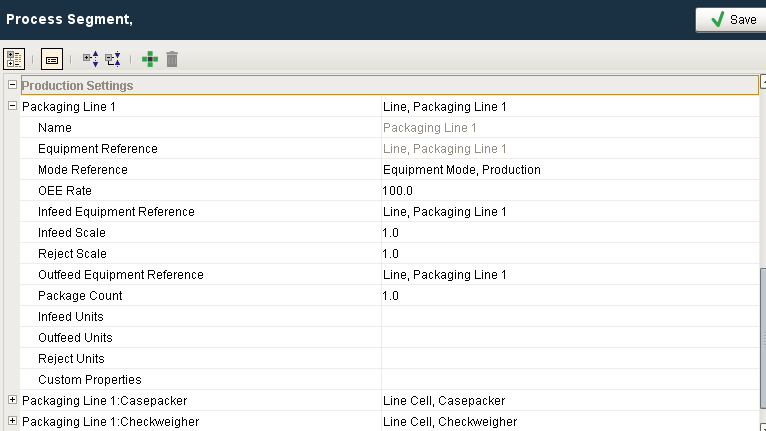Expand Packaging Line 1:Casepacker node
This screenshot has height=431, width=766.
coord(12,400)
